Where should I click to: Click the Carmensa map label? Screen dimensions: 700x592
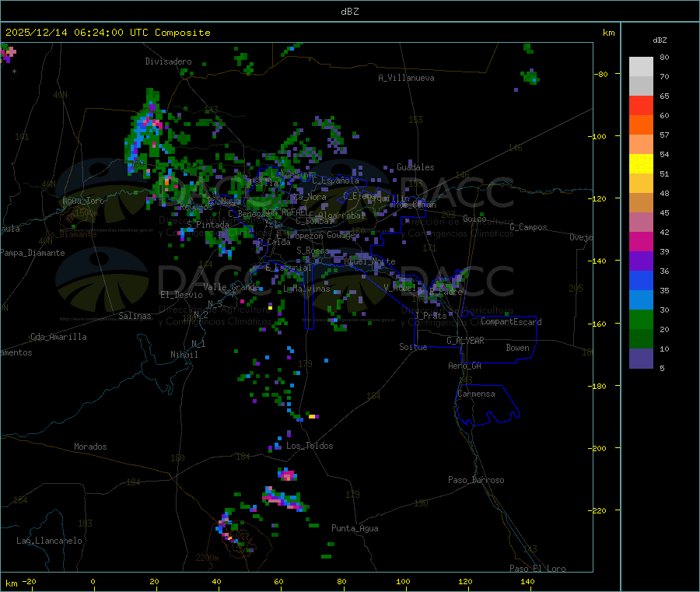[x=476, y=394]
